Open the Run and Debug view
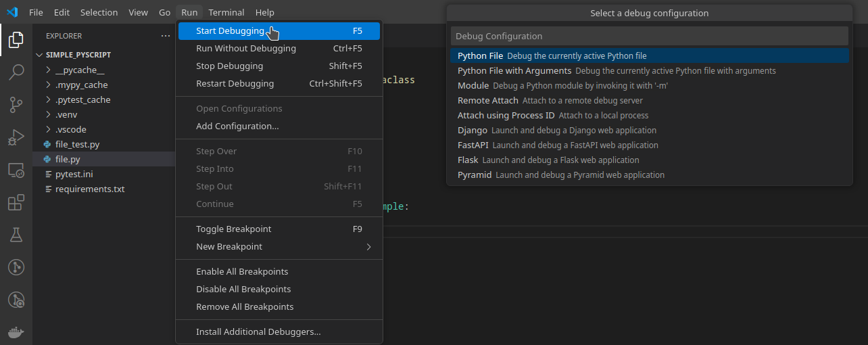Viewport: 868px width, 345px height. [x=16, y=137]
